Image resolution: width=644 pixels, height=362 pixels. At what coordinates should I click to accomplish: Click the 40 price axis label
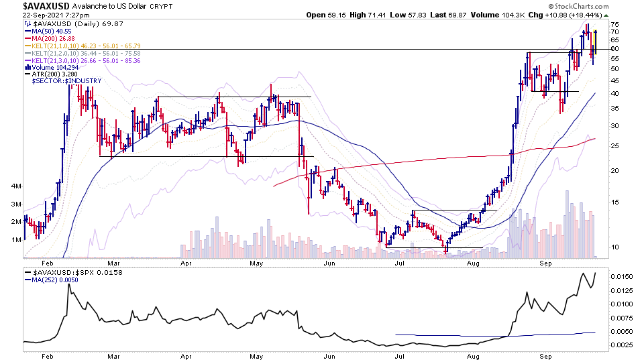point(614,94)
